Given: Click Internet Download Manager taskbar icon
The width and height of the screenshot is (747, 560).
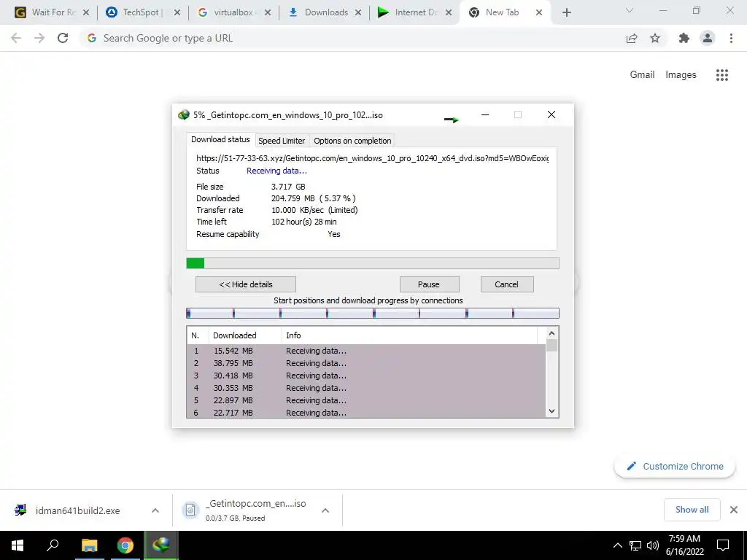Looking at the screenshot, I should click(161, 545).
